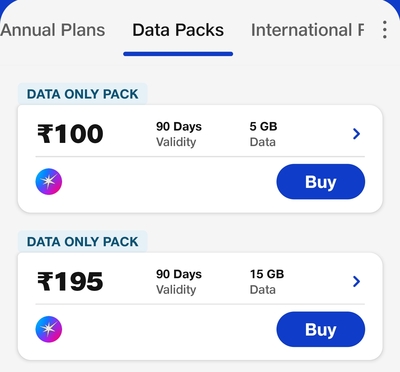
Task: Tap 90 Days Validity on ₹195 pack
Action: click(x=179, y=282)
